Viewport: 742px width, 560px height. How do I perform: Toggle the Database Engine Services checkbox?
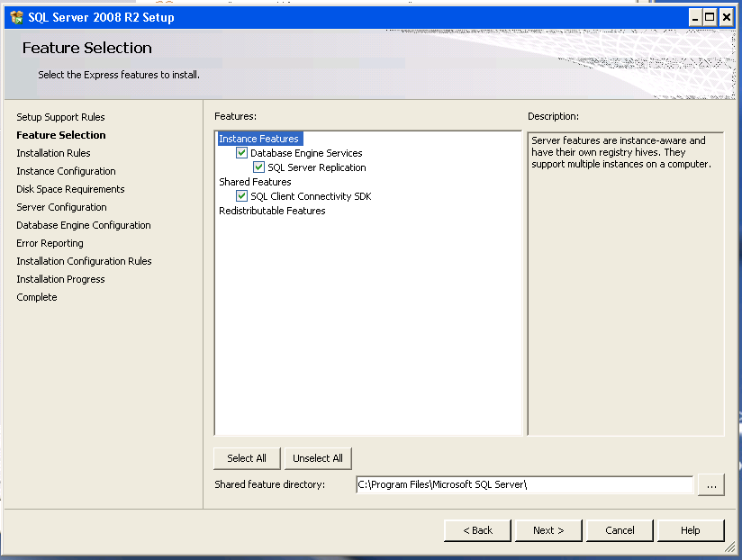(242, 153)
